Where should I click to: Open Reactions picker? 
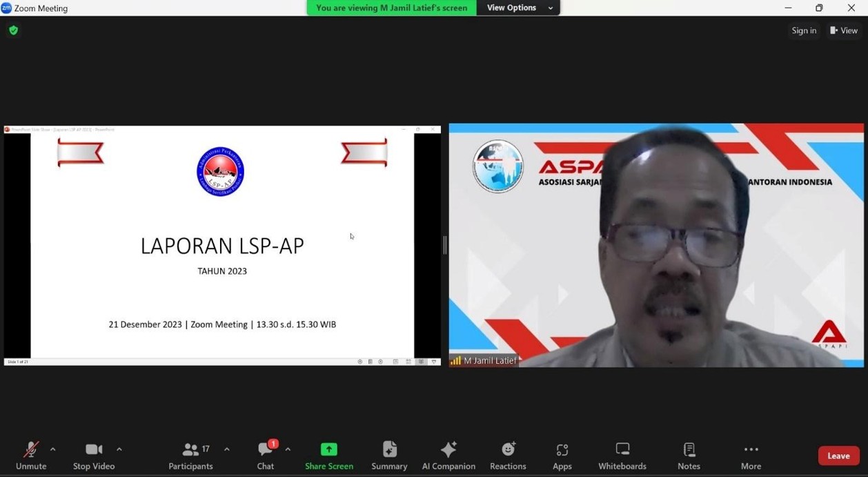point(508,456)
